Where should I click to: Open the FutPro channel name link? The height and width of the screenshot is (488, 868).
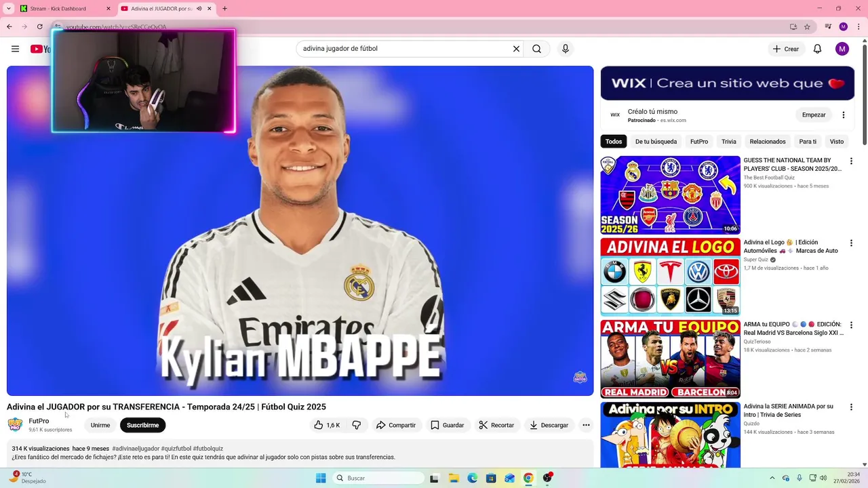click(39, 421)
